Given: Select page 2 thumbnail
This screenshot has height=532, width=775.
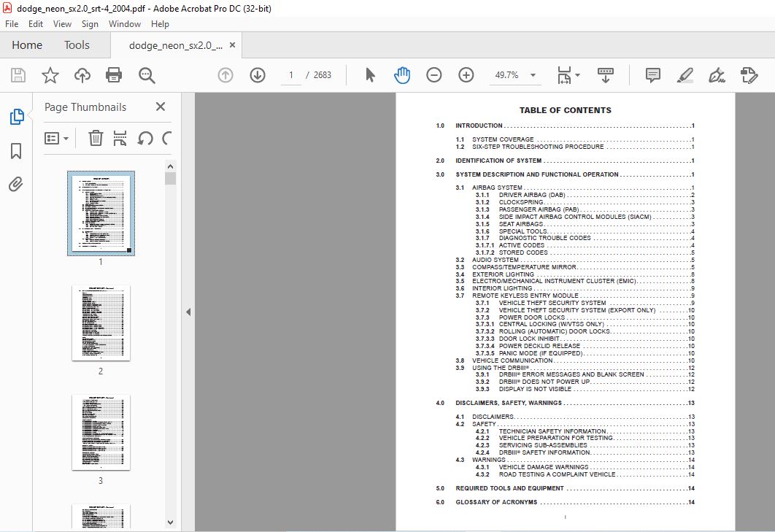Looking at the screenshot, I should pyautogui.click(x=101, y=323).
